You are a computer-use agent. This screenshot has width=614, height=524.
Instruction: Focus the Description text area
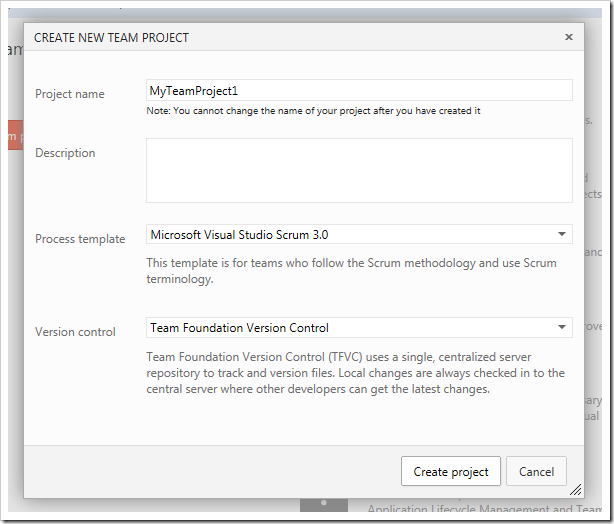point(359,171)
